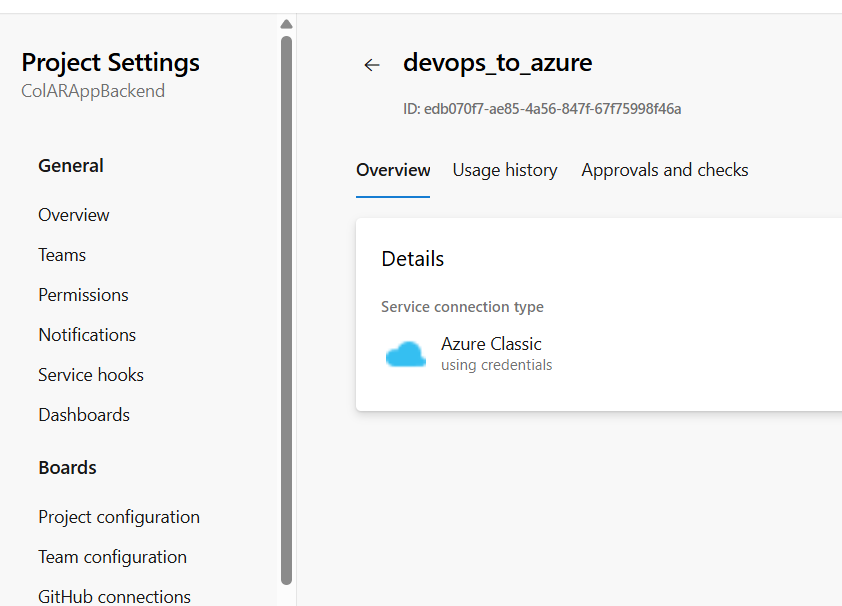Click the devops_to_azure title
Screen dimensions: 842x606
point(497,63)
